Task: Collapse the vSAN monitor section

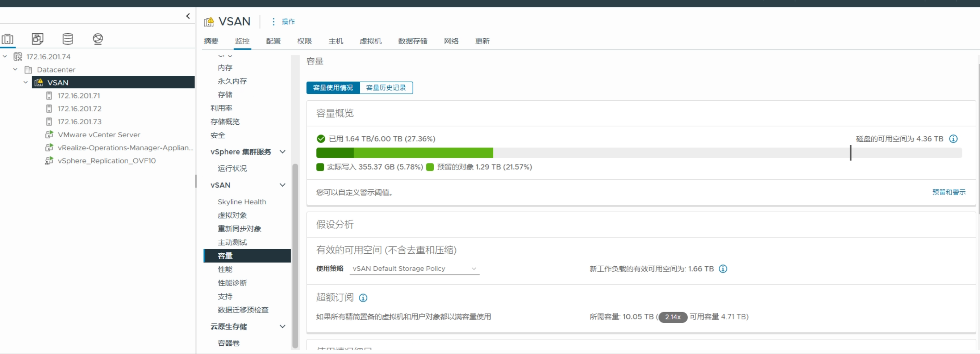Action: tap(282, 185)
